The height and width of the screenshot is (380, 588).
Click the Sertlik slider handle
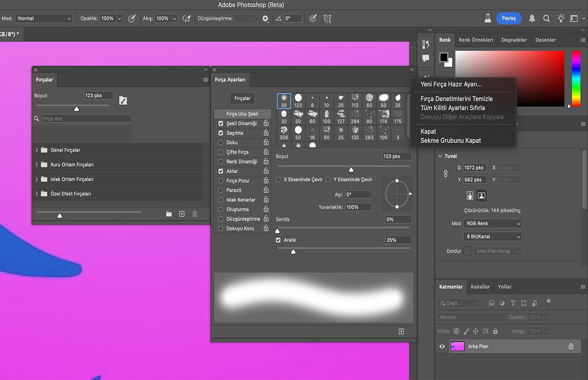(277, 230)
